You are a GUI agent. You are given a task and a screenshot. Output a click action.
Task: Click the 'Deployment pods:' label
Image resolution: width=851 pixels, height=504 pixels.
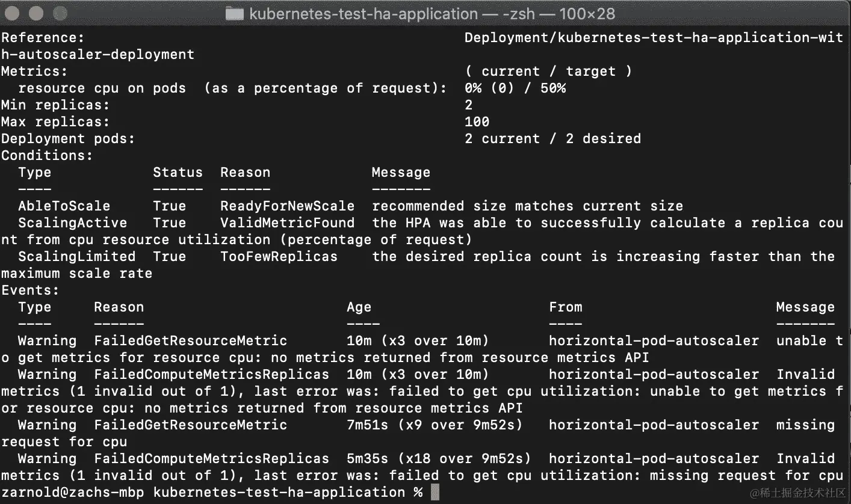(69, 139)
